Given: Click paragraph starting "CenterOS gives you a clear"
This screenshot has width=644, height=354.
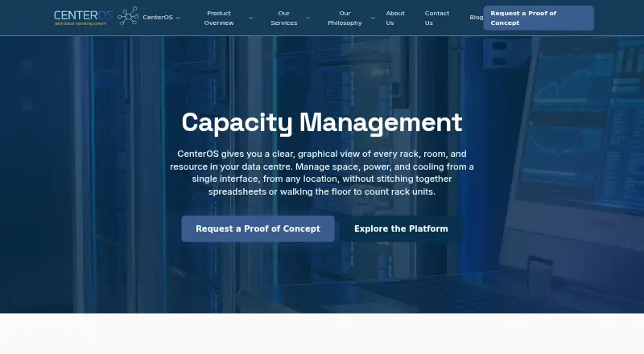Looking at the screenshot, I should [x=322, y=172].
